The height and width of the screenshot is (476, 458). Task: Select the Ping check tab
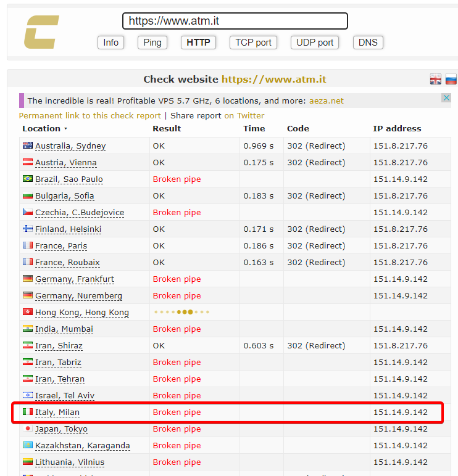click(x=152, y=43)
